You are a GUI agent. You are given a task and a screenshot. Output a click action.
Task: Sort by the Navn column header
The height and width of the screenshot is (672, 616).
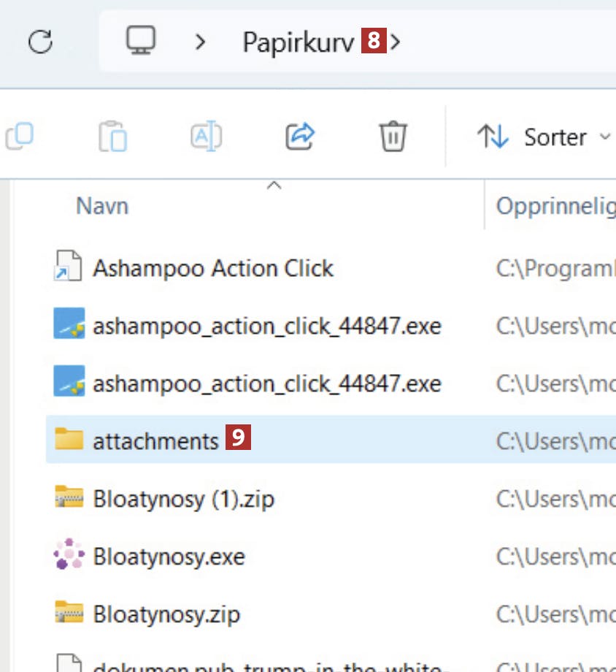102,206
